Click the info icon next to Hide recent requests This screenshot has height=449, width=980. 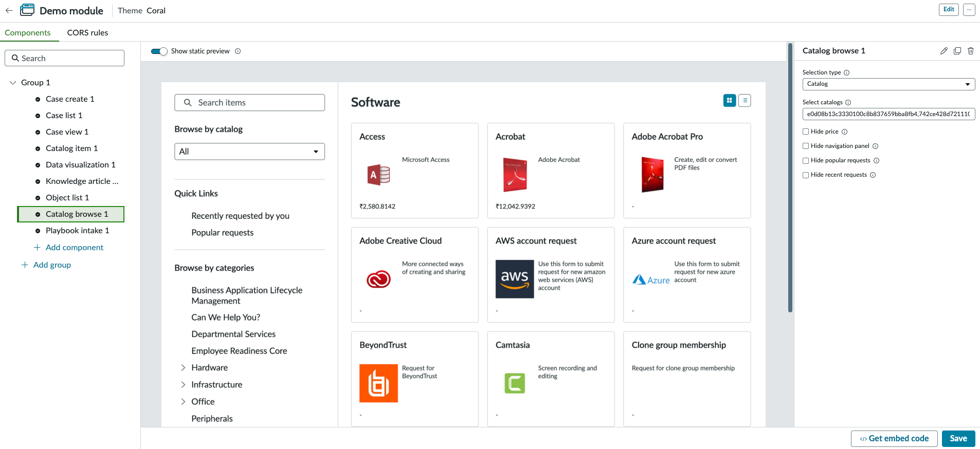[873, 175]
